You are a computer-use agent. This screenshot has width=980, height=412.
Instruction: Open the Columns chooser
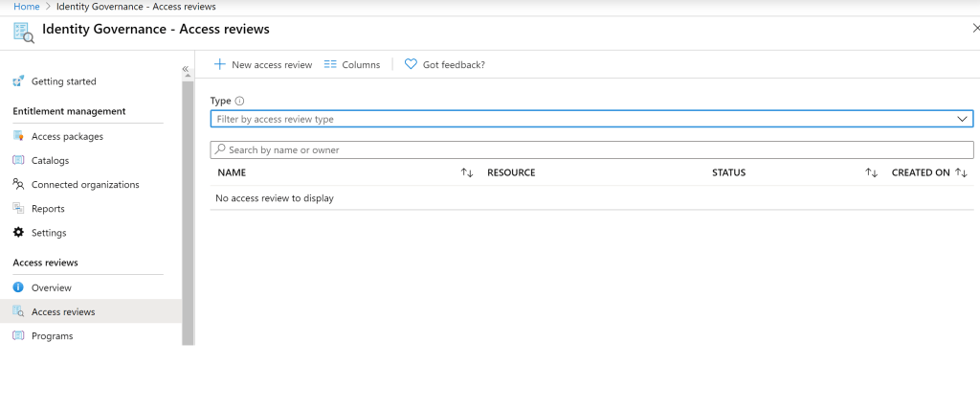click(352, 64)
